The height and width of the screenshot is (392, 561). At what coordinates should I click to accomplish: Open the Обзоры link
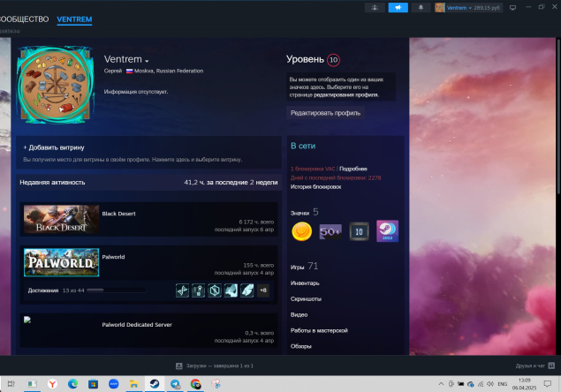301,346
